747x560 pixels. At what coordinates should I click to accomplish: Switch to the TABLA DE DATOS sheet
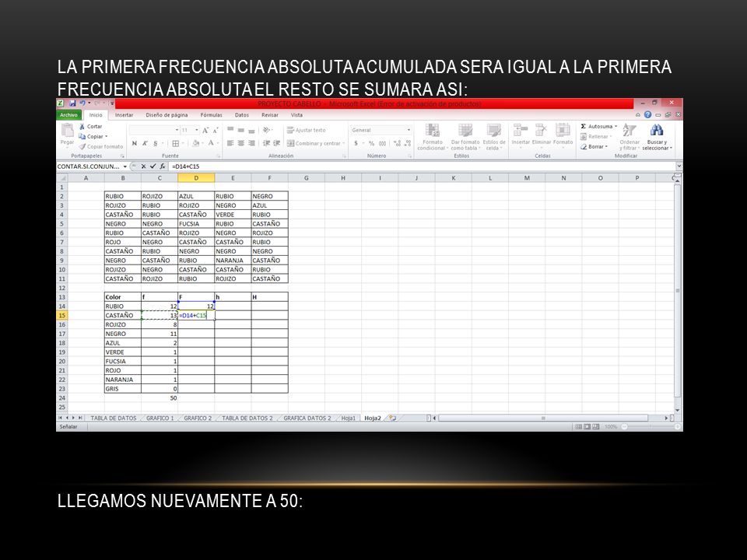tap(114, 418)
